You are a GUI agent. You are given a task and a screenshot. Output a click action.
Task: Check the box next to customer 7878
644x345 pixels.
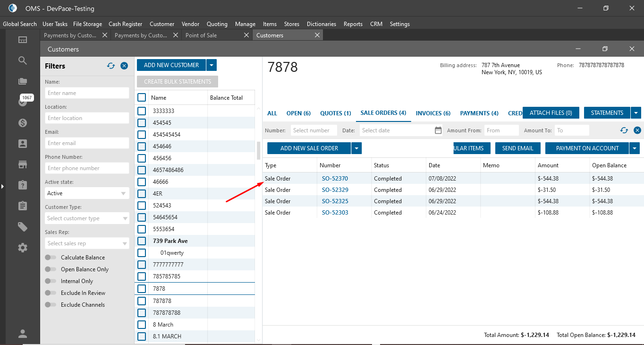point(142,289)
